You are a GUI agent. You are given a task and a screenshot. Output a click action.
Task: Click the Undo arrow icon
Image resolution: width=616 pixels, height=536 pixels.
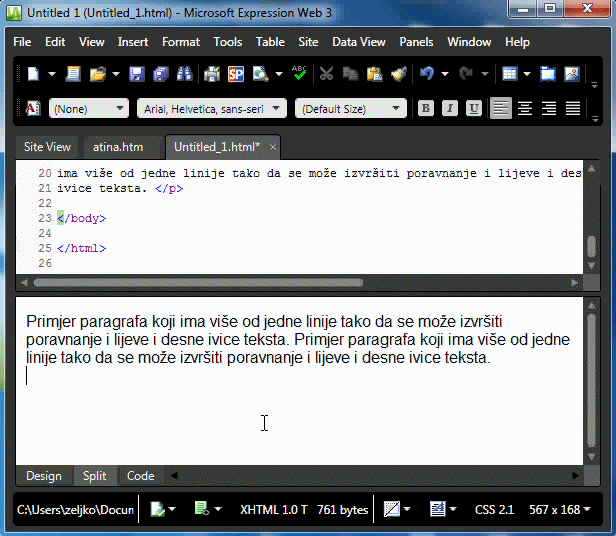[427, 74]
